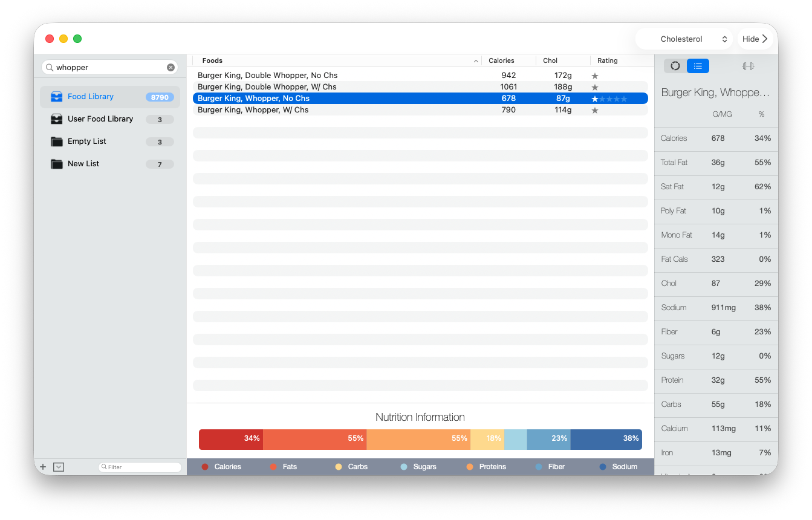Click Hide to collapse the nutrition panel
The height and width of the screenshot is (520, 812).
coord(755,39)
